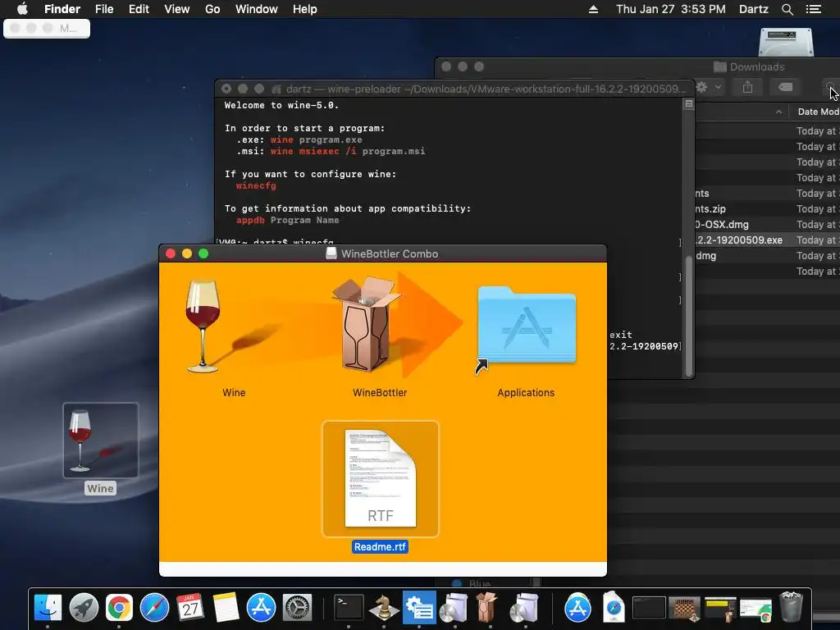Screen dimensions: 840x630
Task: Launch Safari from the Dock
Action: point(154,608)
